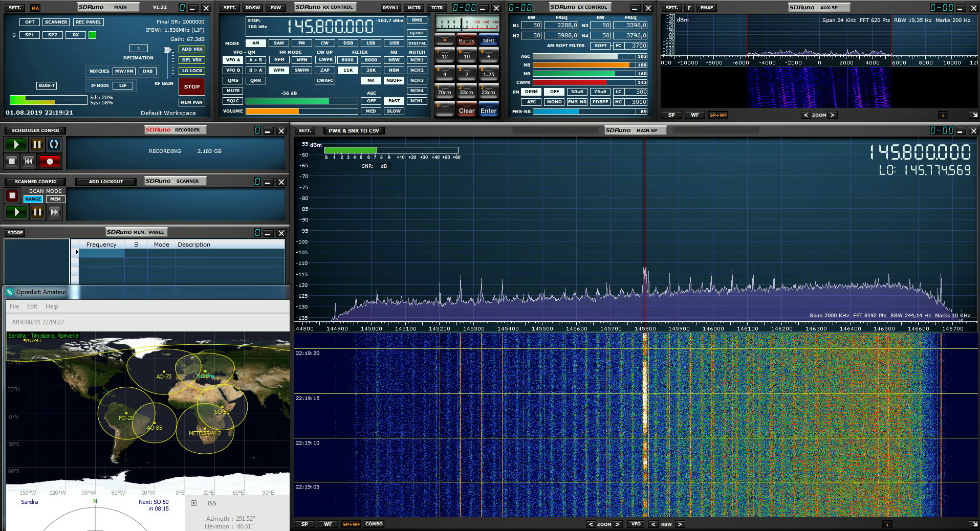Toggle loop icon in Recorder panel

(x=54, y=145)
